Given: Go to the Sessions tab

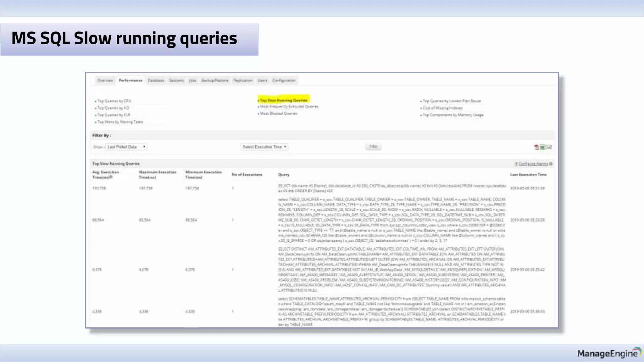Looking at the screenshot, I should pyautogui.click(x=176, y=80).
